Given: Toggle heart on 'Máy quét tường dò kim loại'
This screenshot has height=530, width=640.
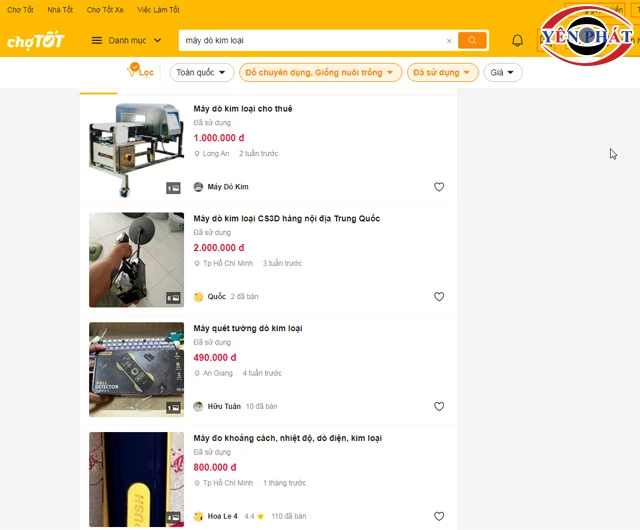Looking at the screenshot, I should pyautogui.click(x=439, y=407).
